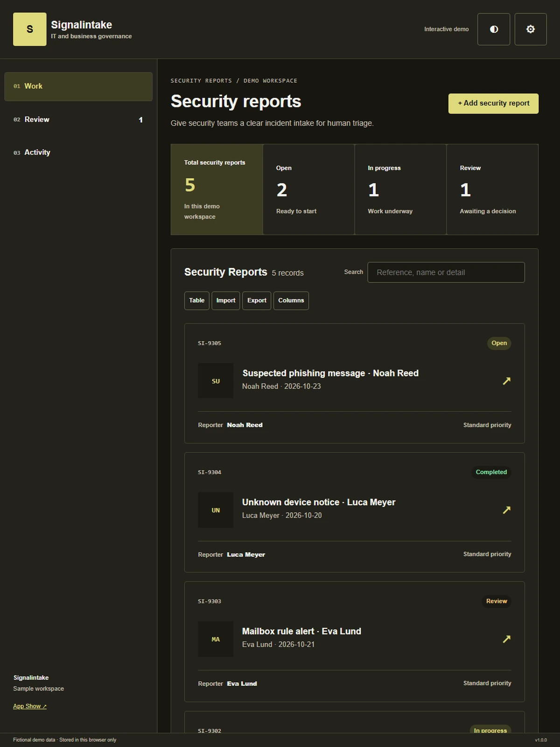Screen dimensions: 560x747
Task: Open Mailbox rule alert report title
Action: [x=301, y=631]
